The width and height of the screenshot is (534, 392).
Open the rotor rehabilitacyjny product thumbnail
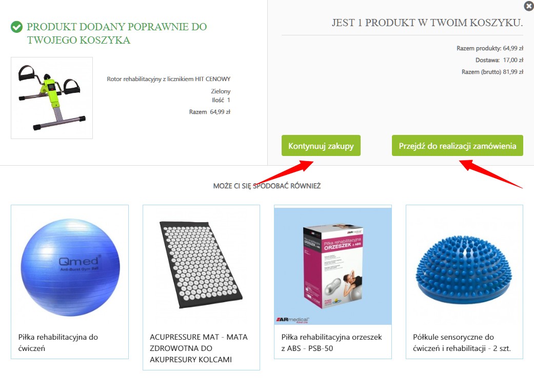pos(52,98)
